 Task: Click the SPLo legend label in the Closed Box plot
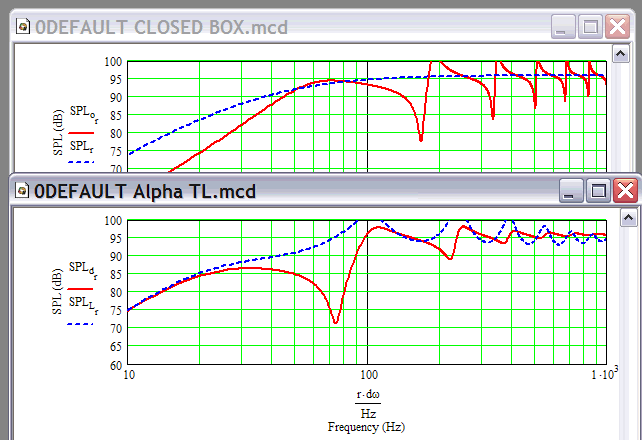pos(84,113)
